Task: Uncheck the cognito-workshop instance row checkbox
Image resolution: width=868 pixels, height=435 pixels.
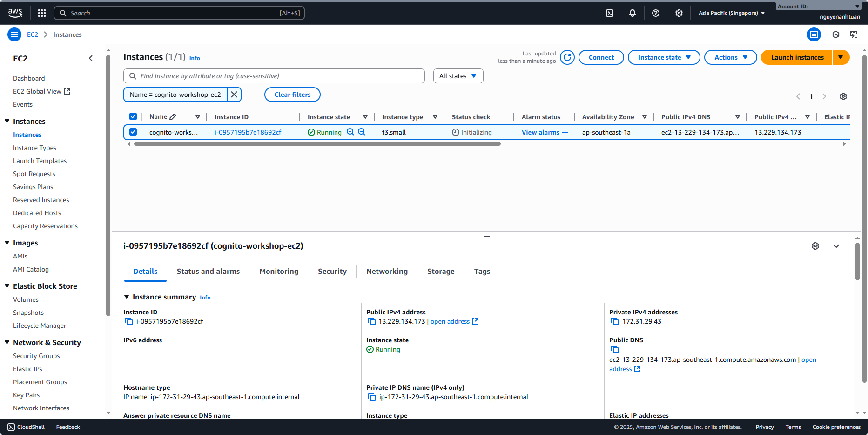Action: click(133, 132)
